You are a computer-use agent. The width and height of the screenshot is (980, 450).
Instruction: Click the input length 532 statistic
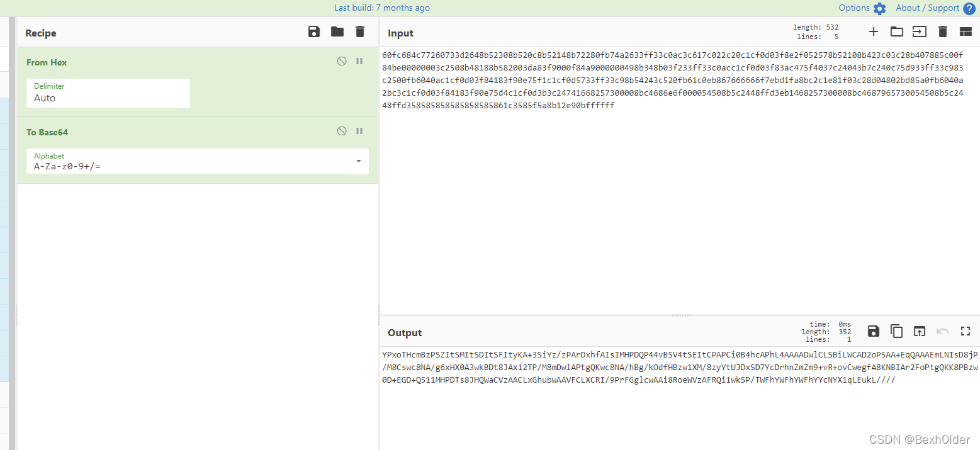pyautogui.click(x=816, y=28)
